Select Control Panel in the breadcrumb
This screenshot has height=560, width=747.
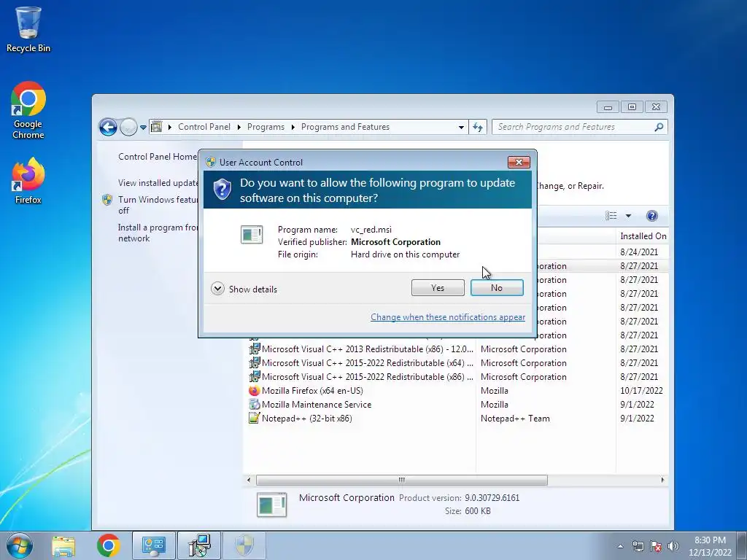[x=204, y=127]
